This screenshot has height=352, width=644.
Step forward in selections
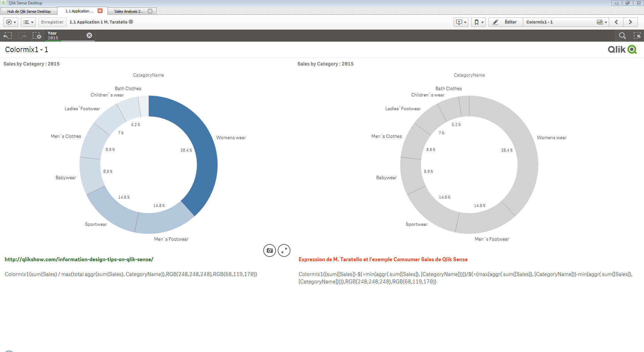22,36
